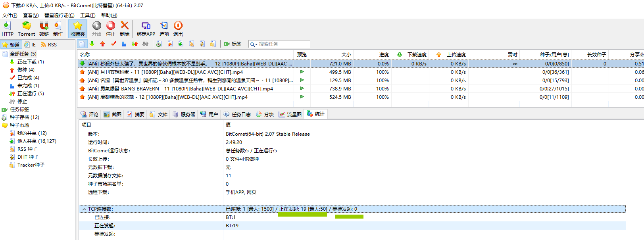The width and height of the screenshot is (644, 240).
Task: Select 全部任务 (5) in sidebar
Action: pyautogui.click(x=23, y=54)
